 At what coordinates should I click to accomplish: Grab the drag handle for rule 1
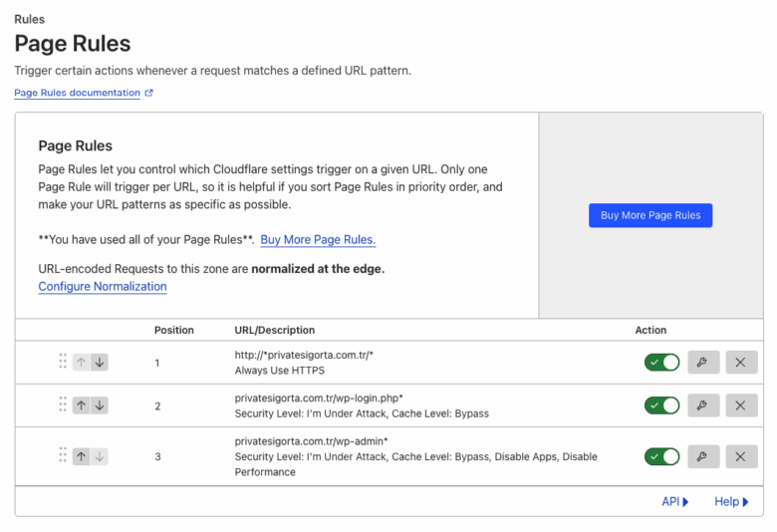tap(63, 362)
